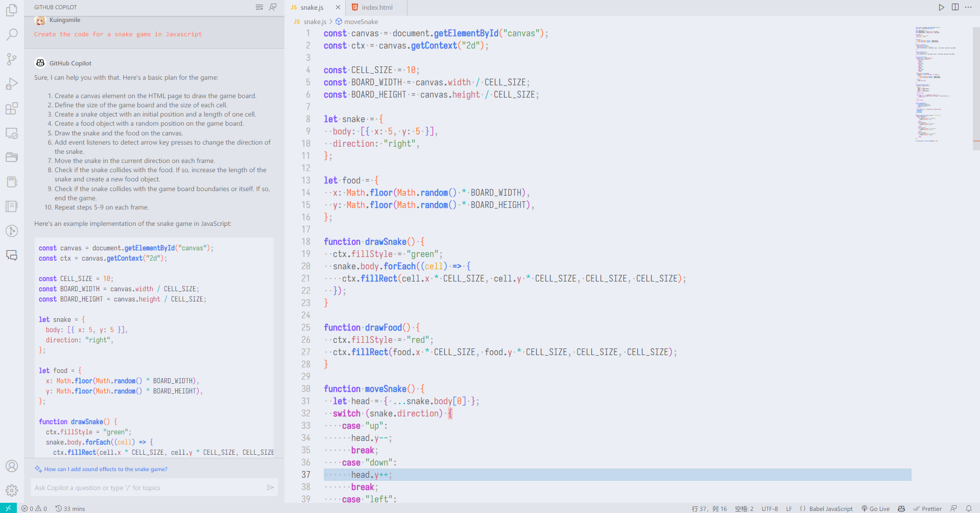Change the LF end of line sequence
The width and height of the screenshot is (980, 513).
tap(789, 508)
